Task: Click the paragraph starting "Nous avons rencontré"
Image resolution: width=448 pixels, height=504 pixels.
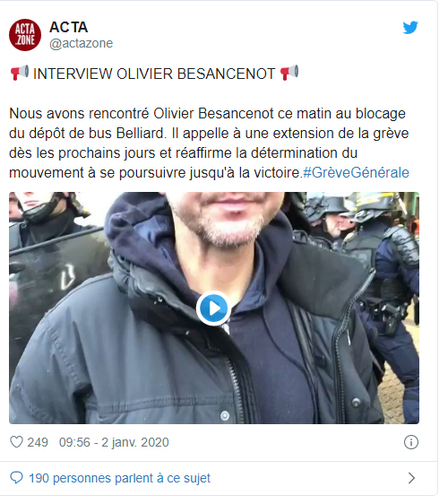Action: click(x=209, y=143)
